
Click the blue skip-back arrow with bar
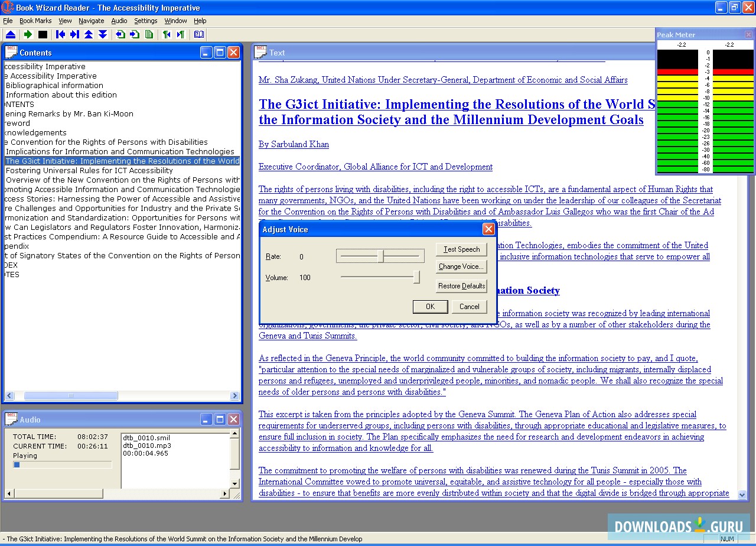[60, 34]
